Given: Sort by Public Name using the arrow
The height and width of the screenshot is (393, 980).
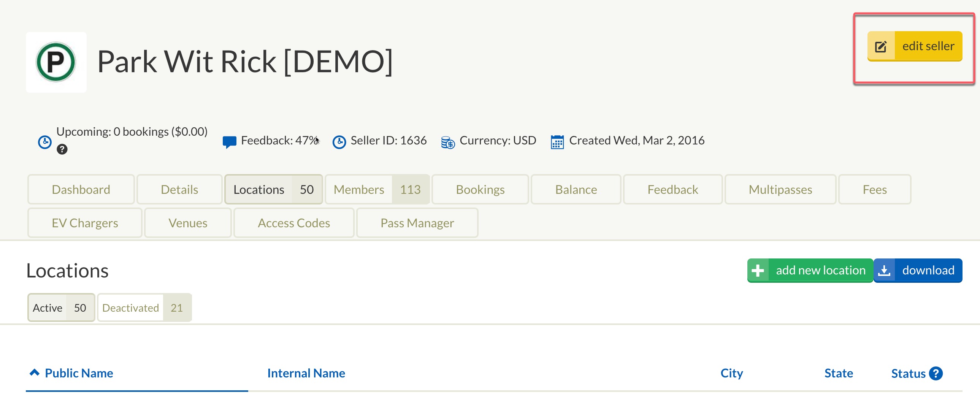Looking at the screenshot, I should coord(35,373).
